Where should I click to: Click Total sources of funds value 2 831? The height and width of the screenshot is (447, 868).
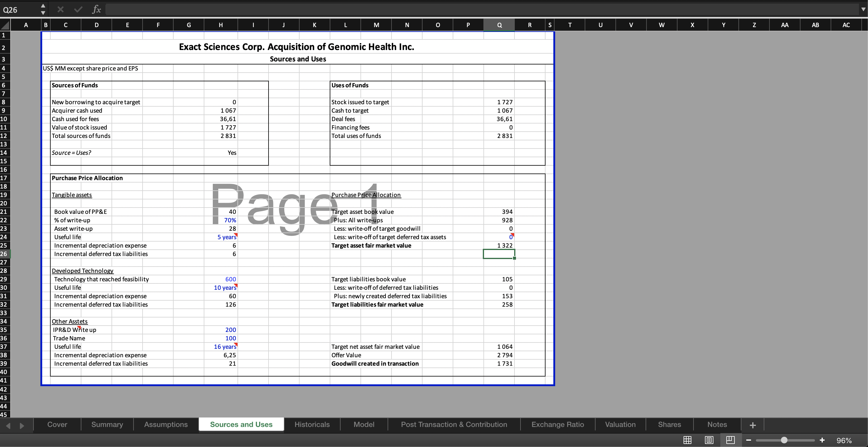221,136
